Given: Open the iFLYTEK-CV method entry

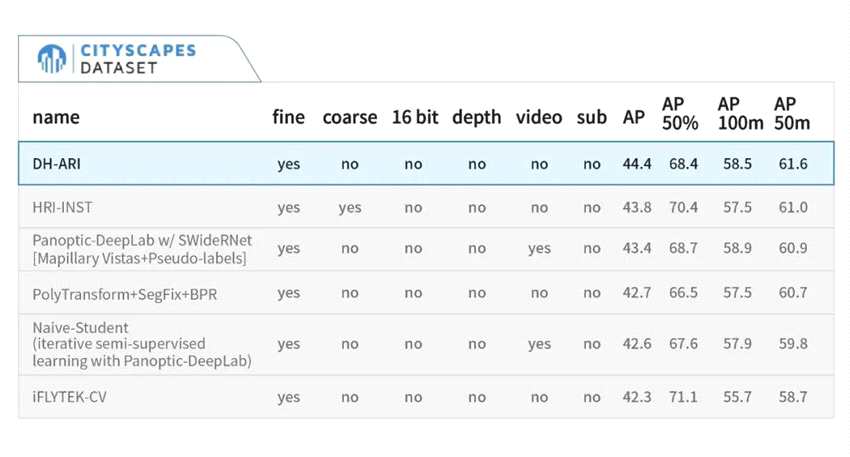Looking at the screenshot, I should pos(69,396).
